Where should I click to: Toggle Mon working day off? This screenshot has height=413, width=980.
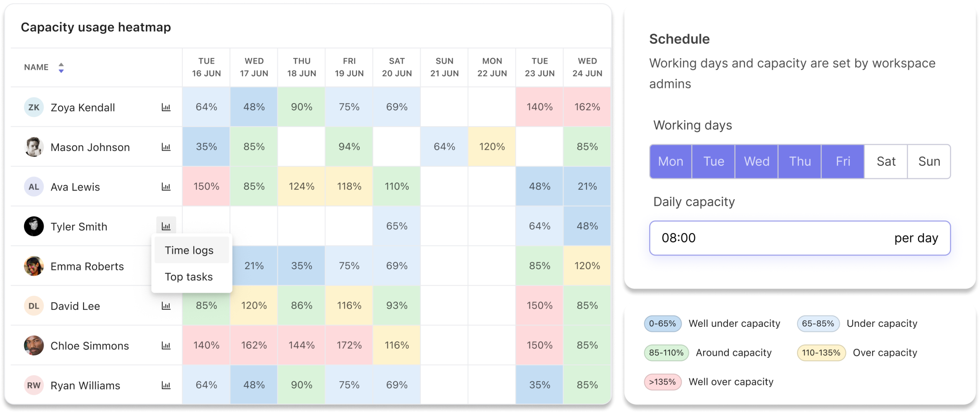671,161
